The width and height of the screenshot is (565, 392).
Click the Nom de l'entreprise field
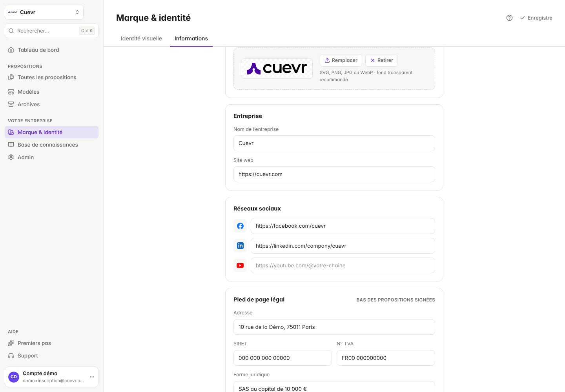(x=334, y=143)
